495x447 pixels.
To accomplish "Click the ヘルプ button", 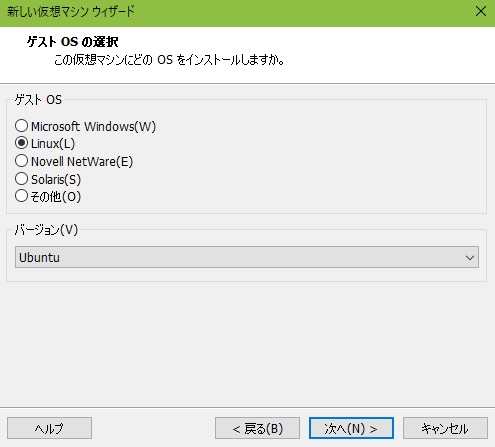I will click(49, 428).
